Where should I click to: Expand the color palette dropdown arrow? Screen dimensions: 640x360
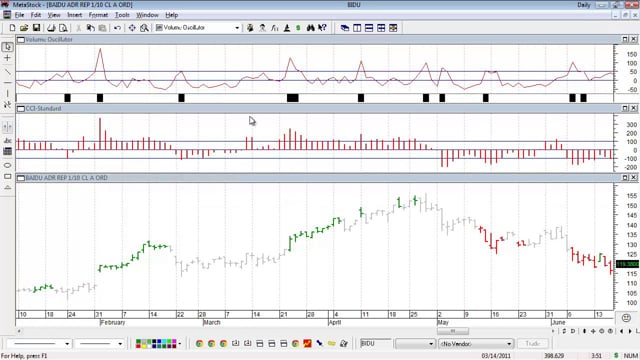tap(180, 344)
